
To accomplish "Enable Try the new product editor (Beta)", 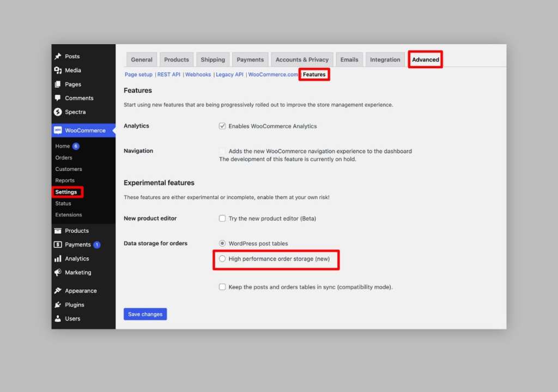I will pos(222,218).
